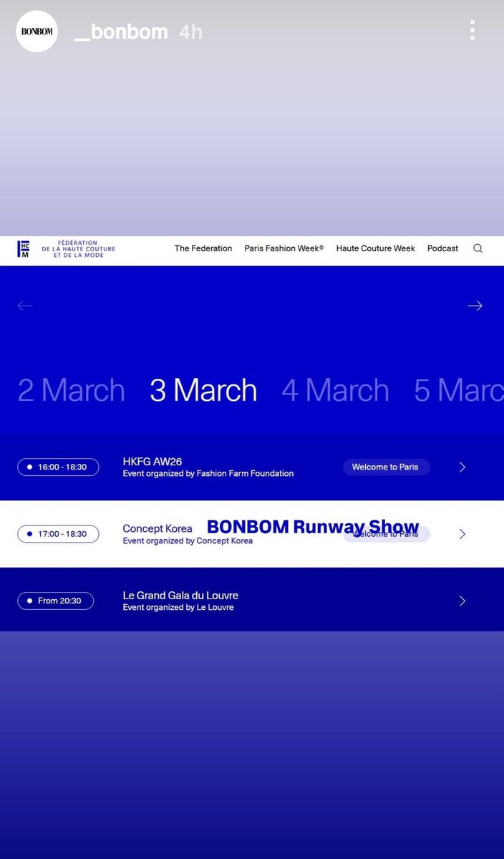The height and width of the screenshot is (859, 504).
Task: Click the 4h story timestamp
Action: tap(190, 31)
